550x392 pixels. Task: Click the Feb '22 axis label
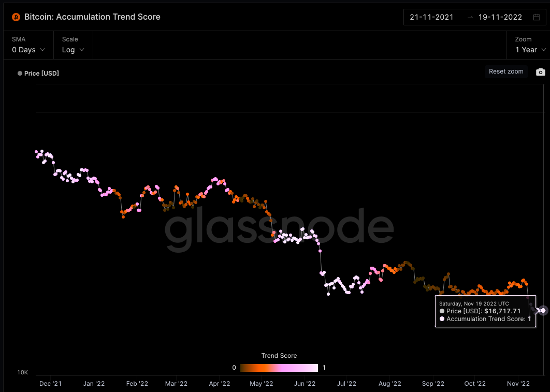click(x=137, y=384)
